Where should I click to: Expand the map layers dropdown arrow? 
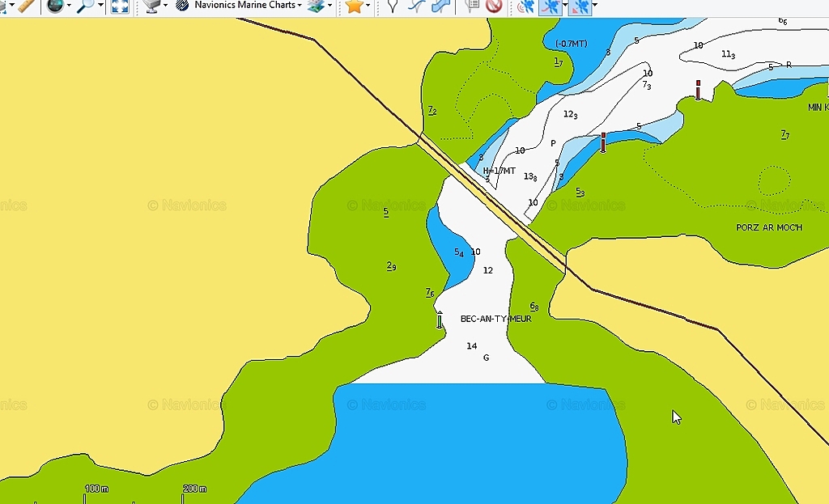coord(330,6)
